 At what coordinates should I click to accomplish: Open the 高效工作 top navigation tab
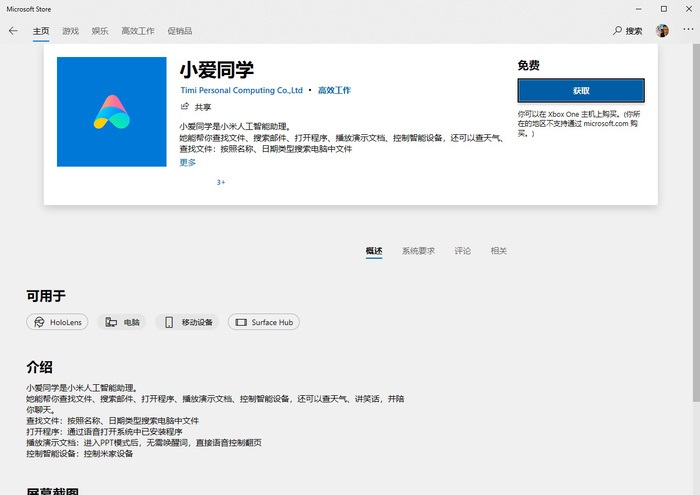click(x=138, y=31)
